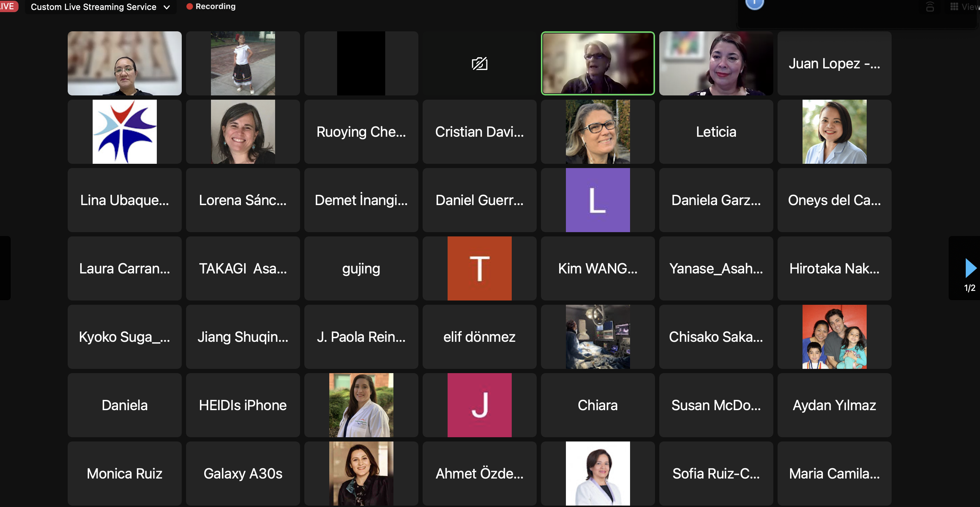980x507 pixels.
Task: Select the Demet İnangi... participant tile
Action: (361, 200)
